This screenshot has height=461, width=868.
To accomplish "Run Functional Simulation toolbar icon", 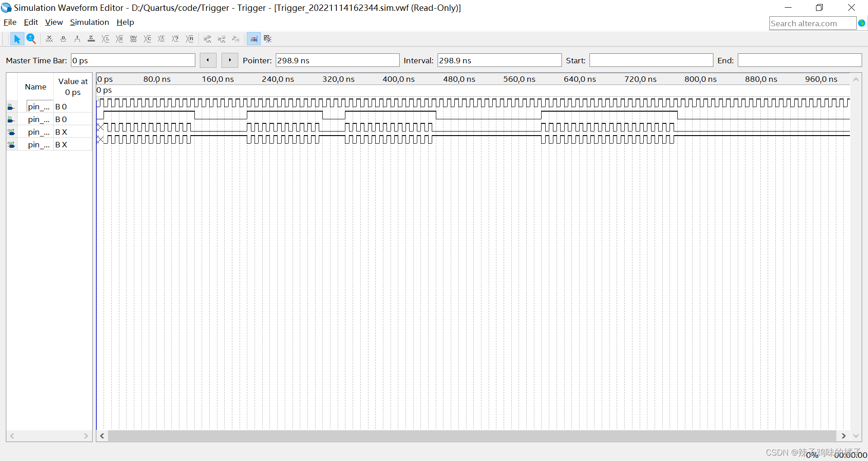I will coord(208,39).
